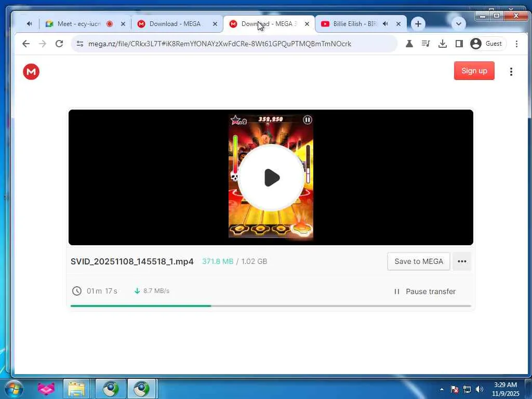Toggle browser side panel icon
This screenshot has width=532, height=399.
459,44
